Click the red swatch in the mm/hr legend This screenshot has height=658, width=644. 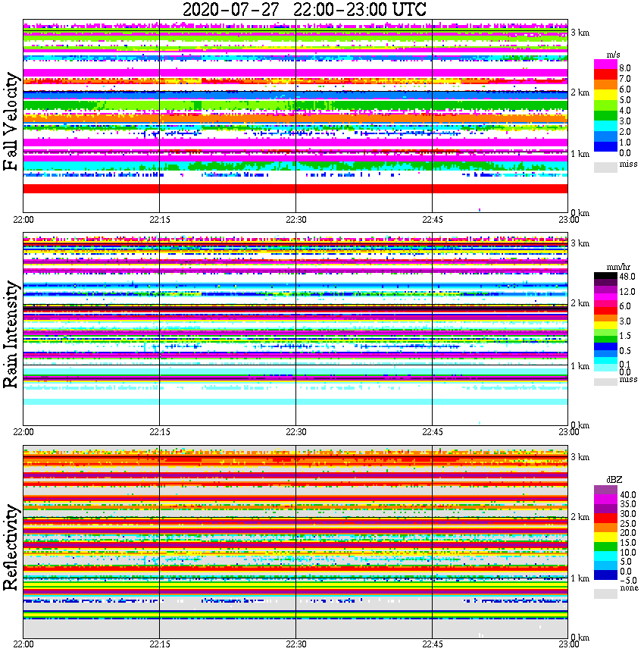605,311
